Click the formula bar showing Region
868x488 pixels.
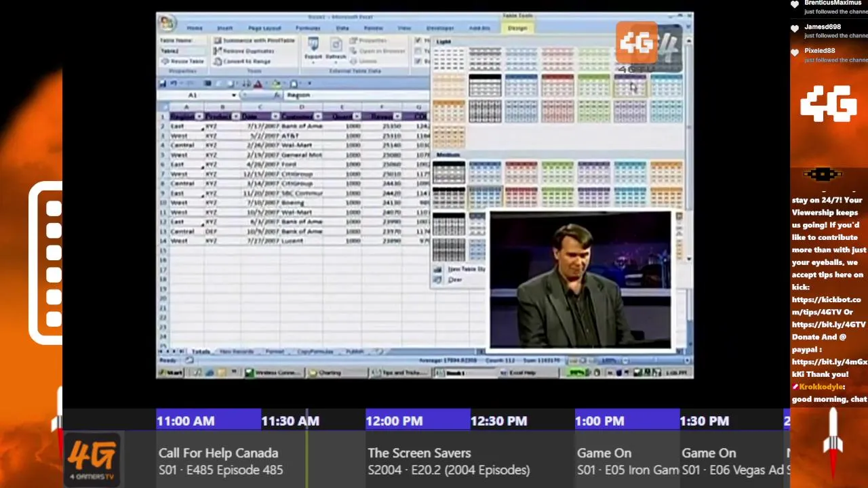[x=356, y=96]
